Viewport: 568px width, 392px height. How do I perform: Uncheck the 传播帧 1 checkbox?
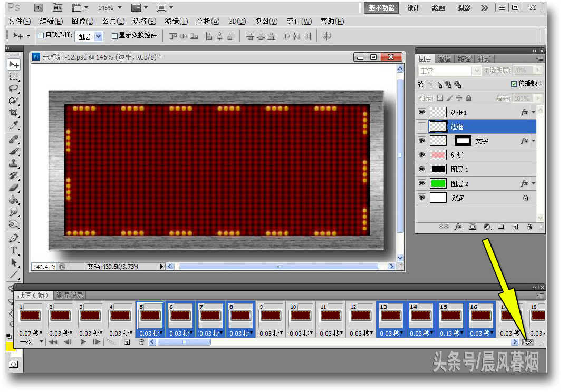tap(515, 83)
